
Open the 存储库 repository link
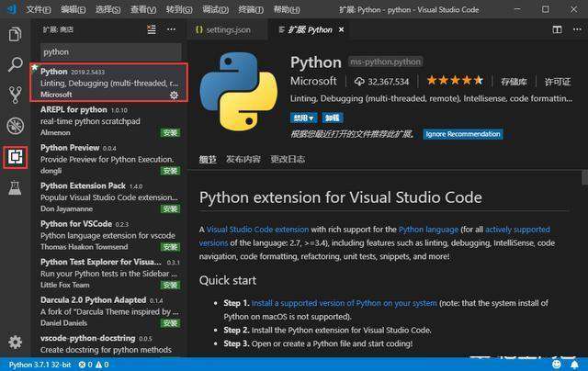514,82
